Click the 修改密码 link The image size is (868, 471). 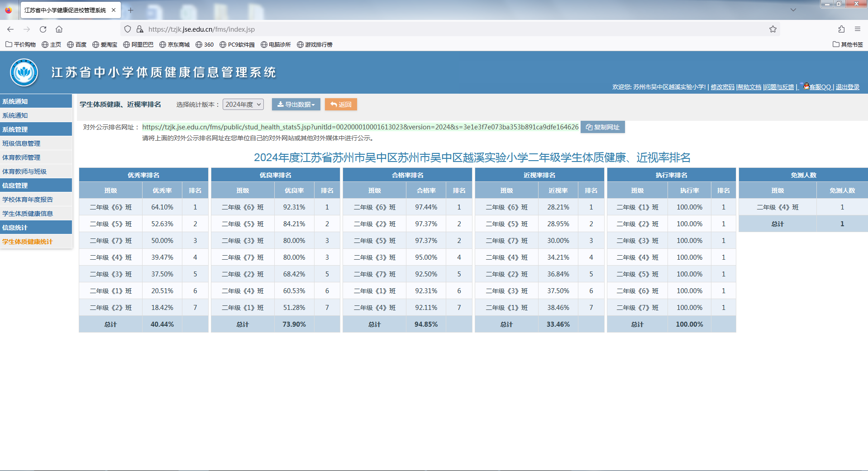click(x=722, y=87)
